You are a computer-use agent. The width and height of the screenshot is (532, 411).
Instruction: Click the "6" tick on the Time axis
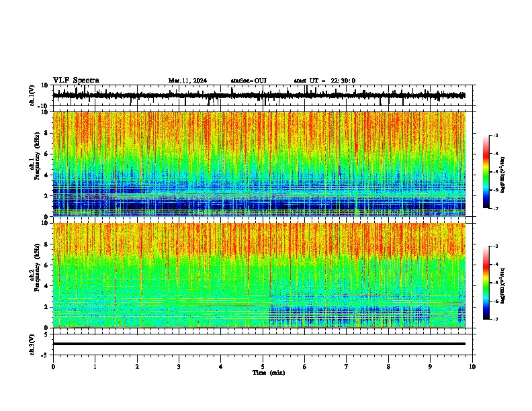(x=305, y=367)
